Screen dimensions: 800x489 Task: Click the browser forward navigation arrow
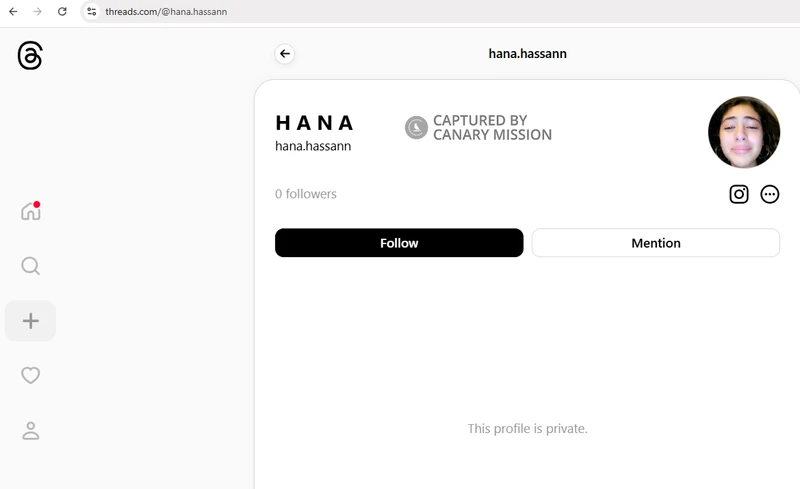click(37, 11)
